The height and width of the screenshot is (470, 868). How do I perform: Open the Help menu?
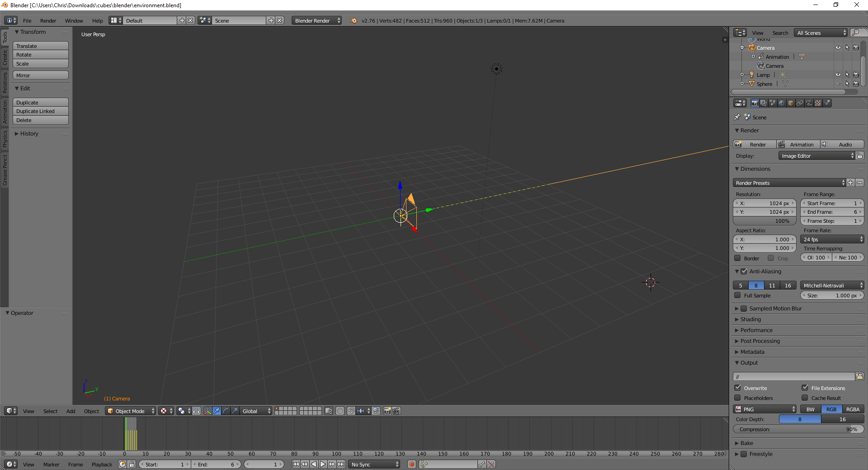click(97, 20)
